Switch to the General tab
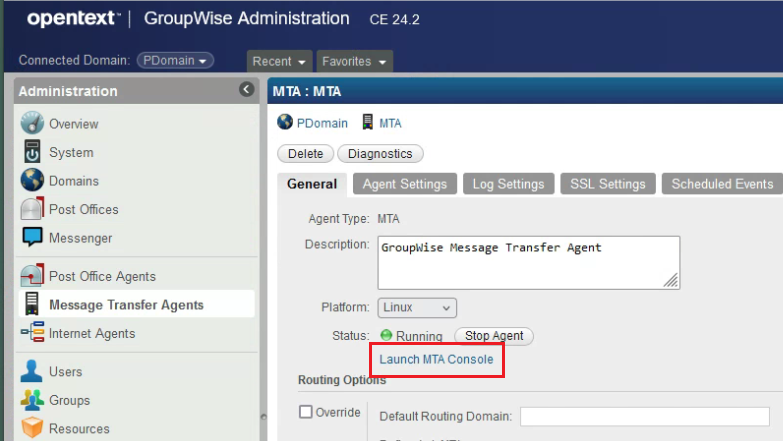This screenshot has height=441, width=783. [x=312, y=184]
